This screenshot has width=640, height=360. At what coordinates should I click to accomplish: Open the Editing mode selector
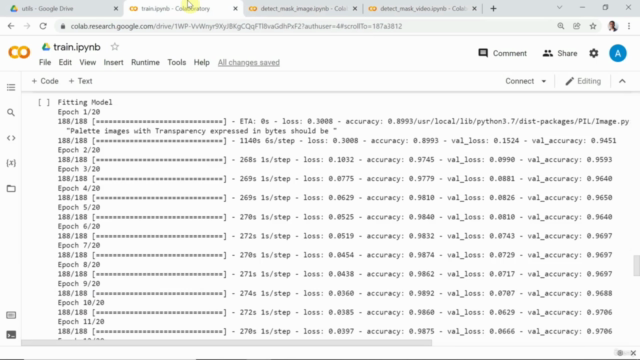(583, 81)
